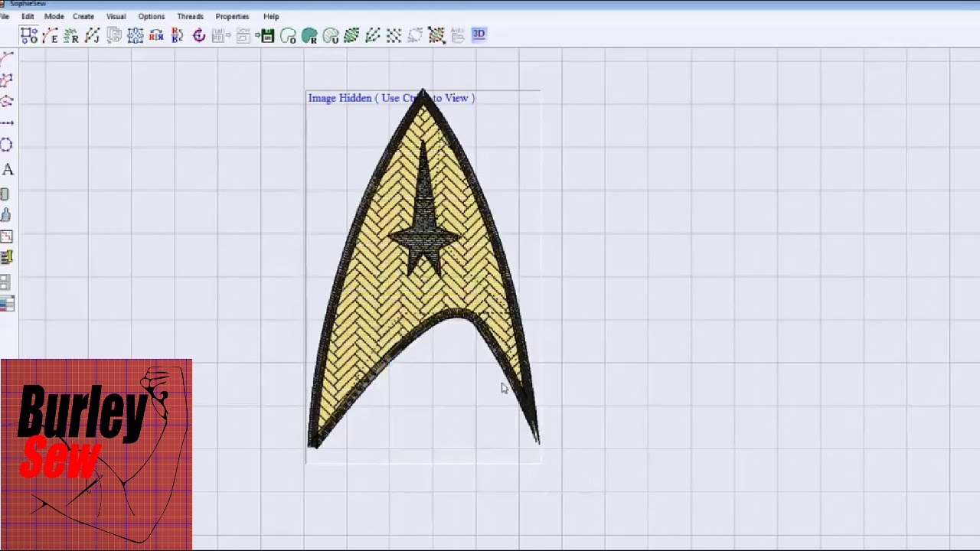Click the green fill stitch pattern icon
Viewport: 980px width, 551px height.
pos(351,35)
